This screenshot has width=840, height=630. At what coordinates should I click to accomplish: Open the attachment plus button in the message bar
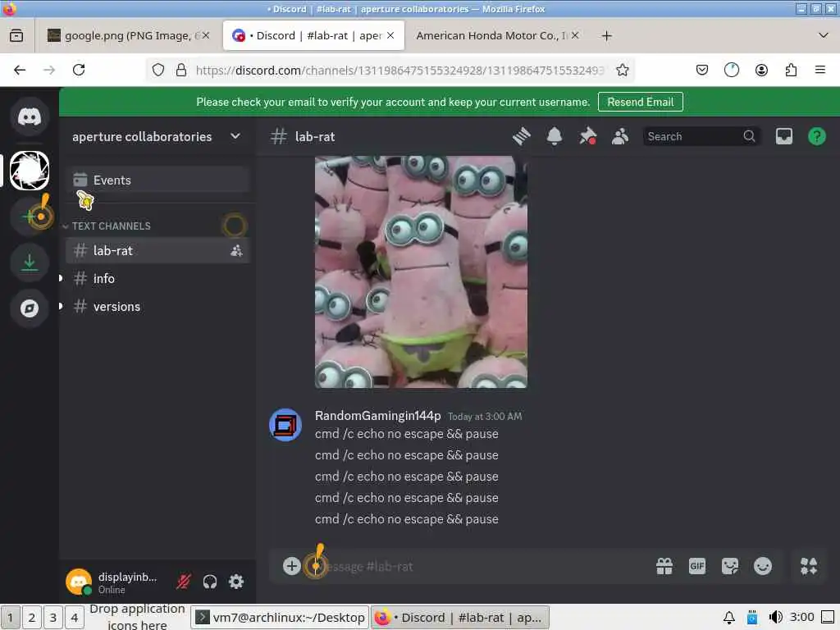[x=291, y=566]
